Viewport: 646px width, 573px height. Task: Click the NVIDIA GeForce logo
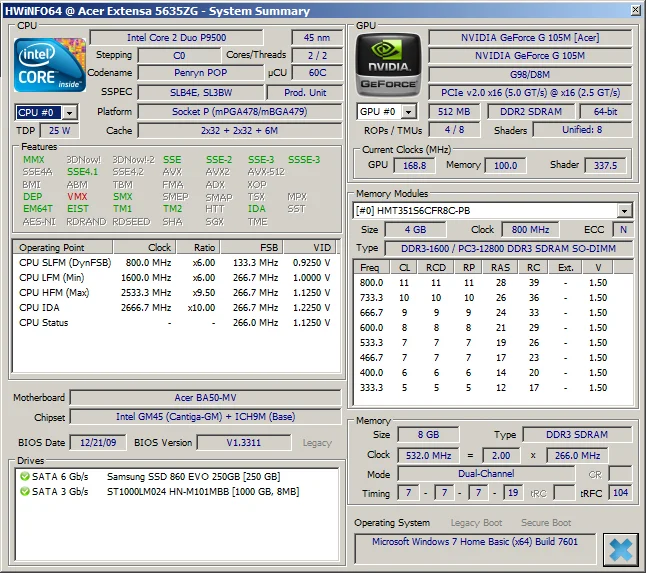pyautogui.click(x=388, y=65)
